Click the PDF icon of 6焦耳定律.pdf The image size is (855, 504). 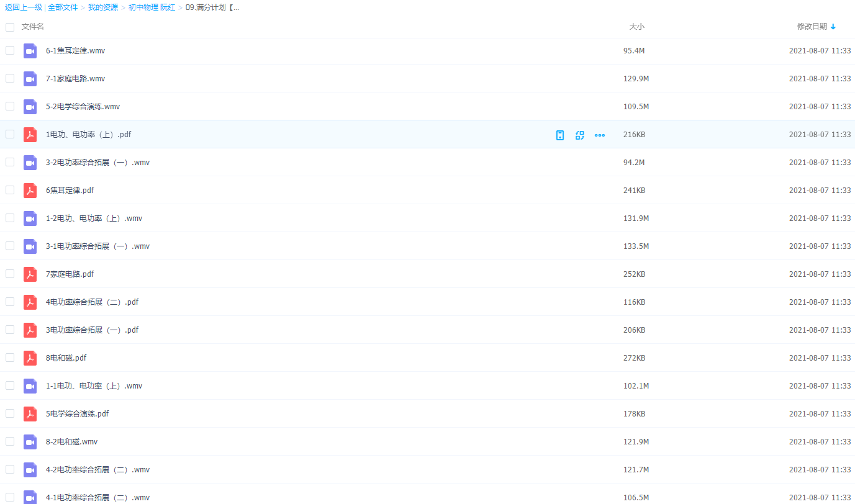click(30, 191)
